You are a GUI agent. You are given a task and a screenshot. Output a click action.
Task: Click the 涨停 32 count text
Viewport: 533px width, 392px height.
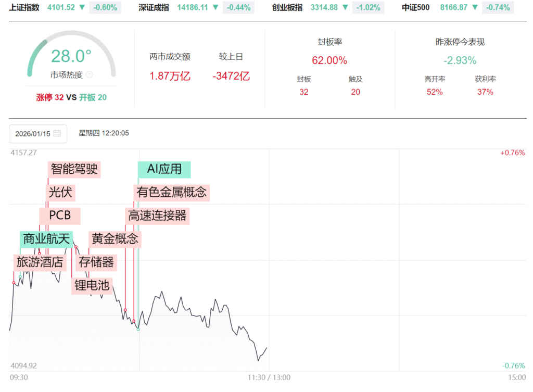(x=50, y=97)
